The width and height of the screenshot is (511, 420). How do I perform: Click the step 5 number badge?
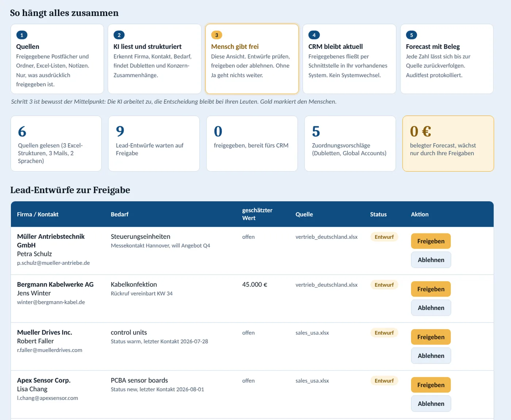411,35
